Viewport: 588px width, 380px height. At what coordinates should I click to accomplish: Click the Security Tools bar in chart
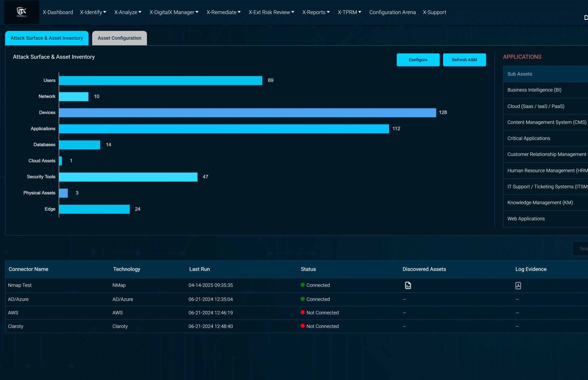(x=128, y=177)
